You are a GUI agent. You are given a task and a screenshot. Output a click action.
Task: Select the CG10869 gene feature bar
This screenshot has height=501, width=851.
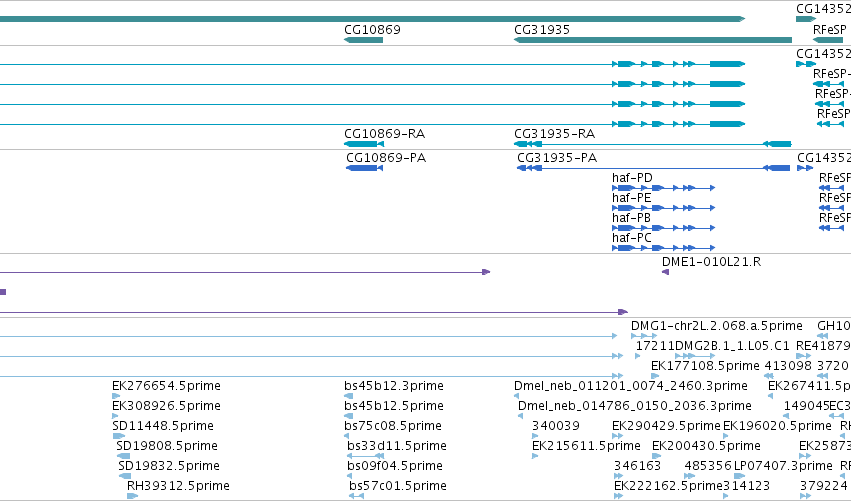coord(364,40)
